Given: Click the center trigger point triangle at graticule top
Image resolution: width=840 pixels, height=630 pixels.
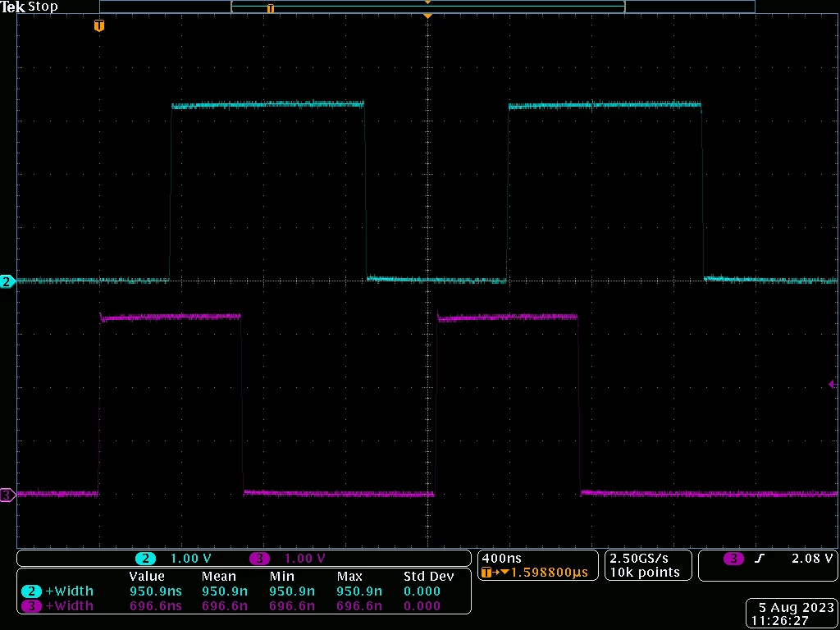Looking at the screenshot, I should [x=427, y=16].
